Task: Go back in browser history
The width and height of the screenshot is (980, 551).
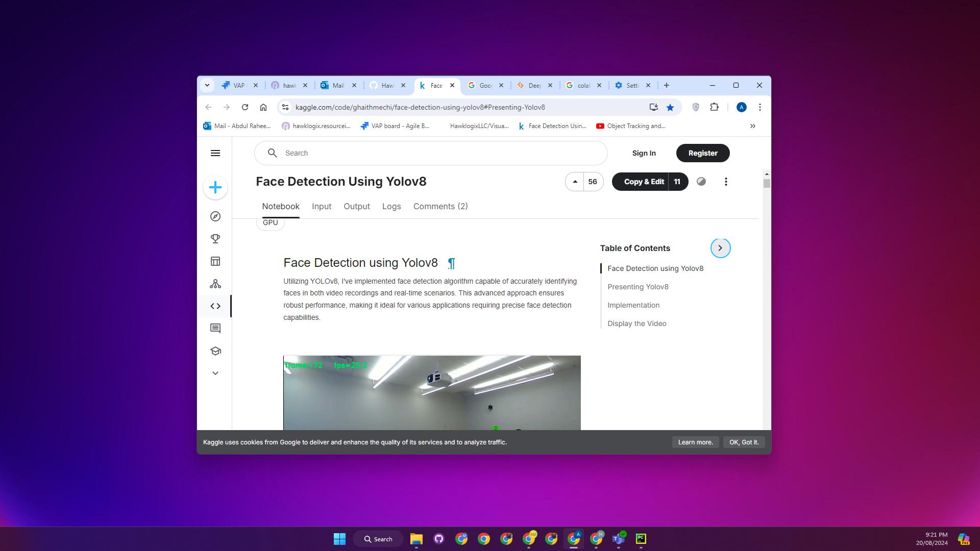Action: 208,107
